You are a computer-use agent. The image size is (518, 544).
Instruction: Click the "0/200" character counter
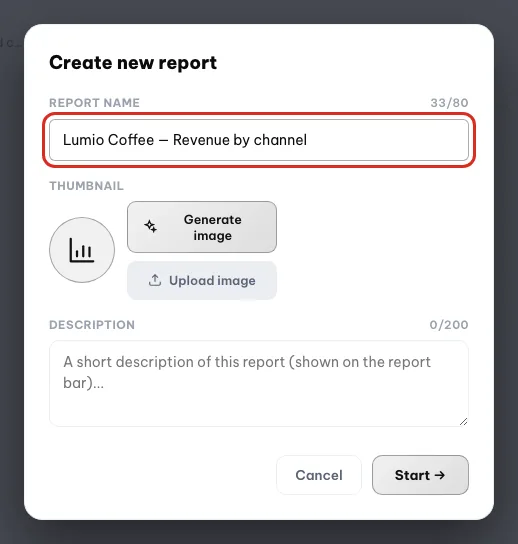tap(449, 325)
